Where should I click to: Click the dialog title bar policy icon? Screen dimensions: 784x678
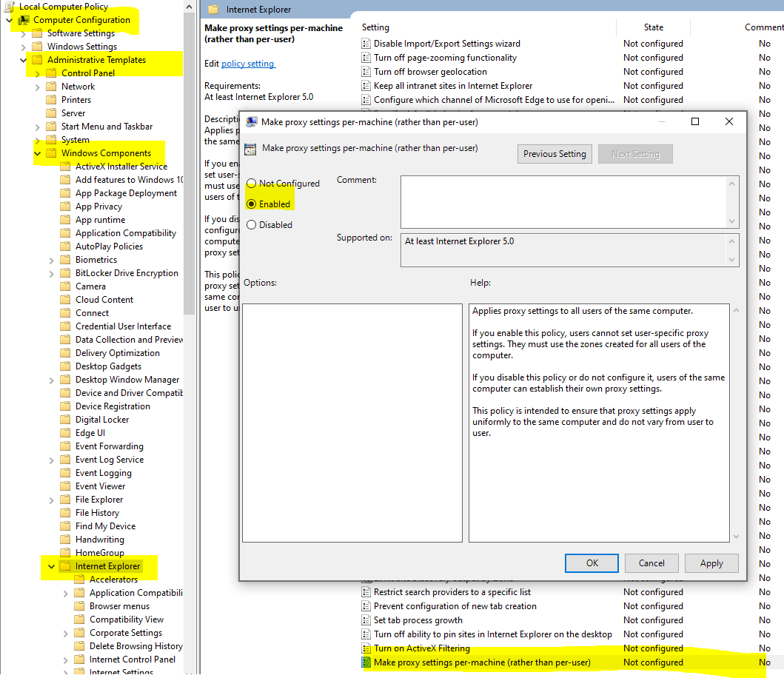[x=252, y=122]
